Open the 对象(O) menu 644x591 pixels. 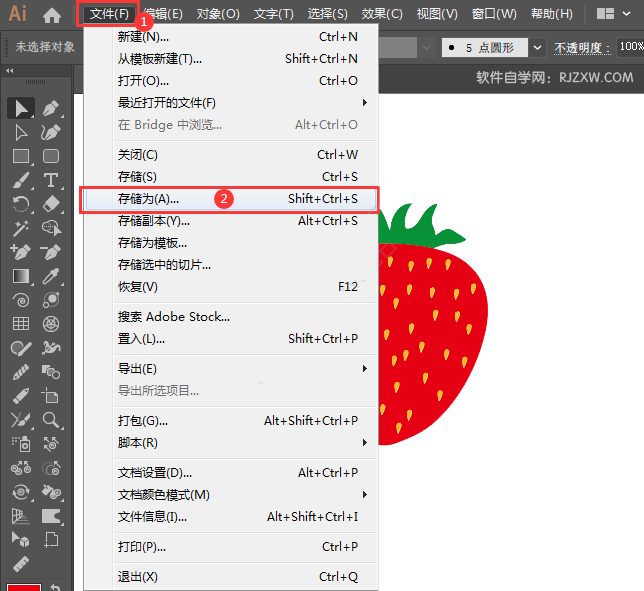pyautogui.click(x=218, y=14)
